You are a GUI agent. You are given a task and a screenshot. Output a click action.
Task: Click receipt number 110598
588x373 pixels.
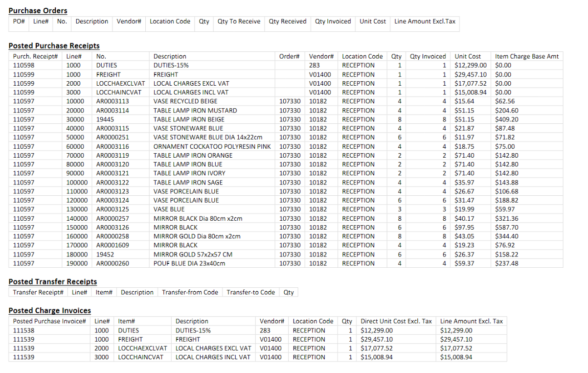point(24,65)
